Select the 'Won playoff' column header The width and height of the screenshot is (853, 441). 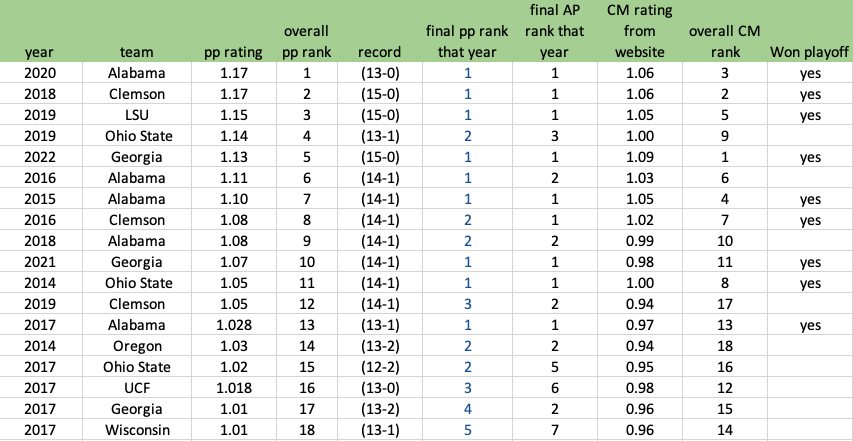point(809,52)
